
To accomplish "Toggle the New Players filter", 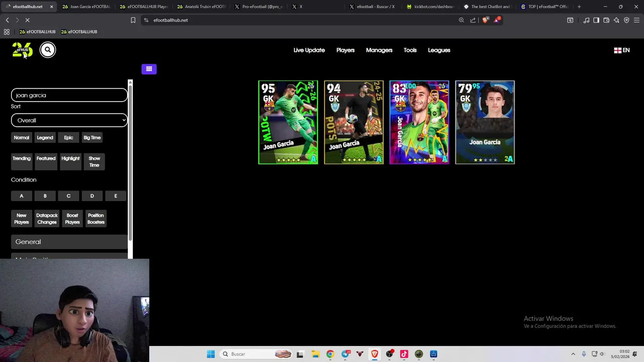I will [x=22, y=219].
